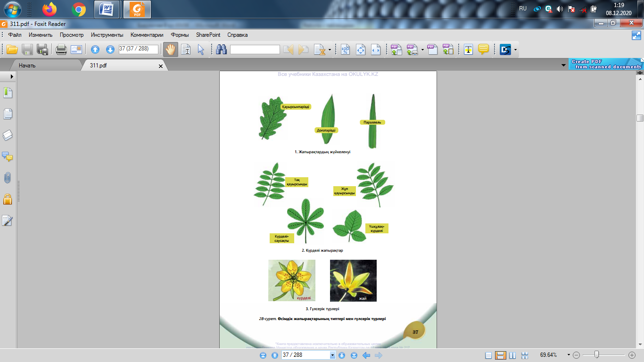Click the zoom out minus button
The width and height of the screenshot is (644, 362).
(x=577, y=355)
